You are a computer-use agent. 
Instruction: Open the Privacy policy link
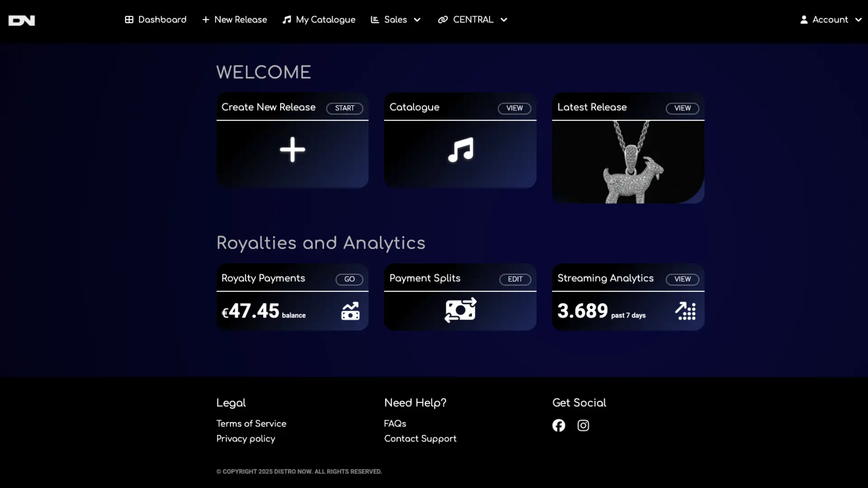246,439
